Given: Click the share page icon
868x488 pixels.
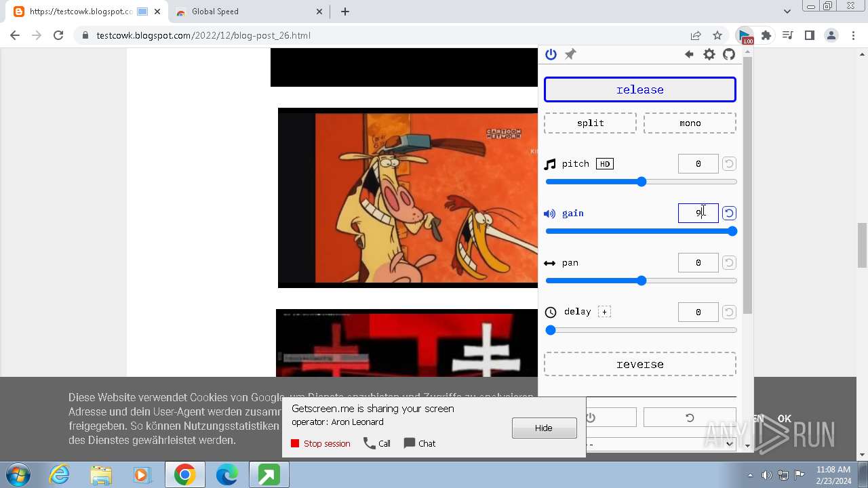Looking at the screenshot, I should pyautogui.click(x=696, y=35).
